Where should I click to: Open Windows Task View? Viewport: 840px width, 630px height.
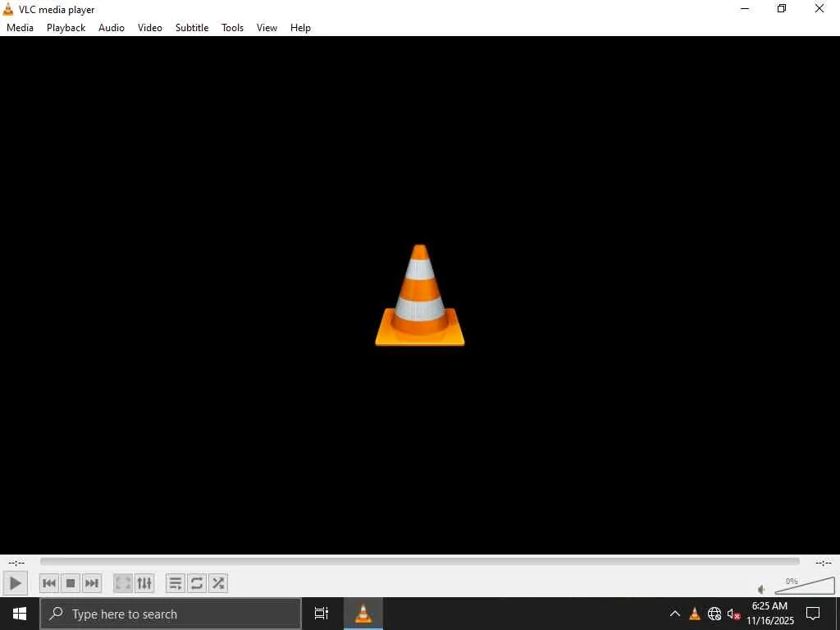(x=322, y=614)
